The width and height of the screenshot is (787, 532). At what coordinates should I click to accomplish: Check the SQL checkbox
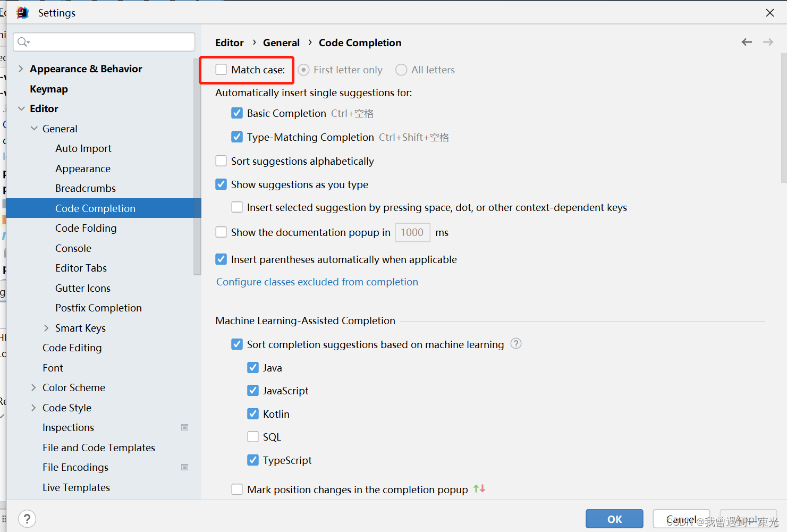pyautogui.click(x=253, y=437)
